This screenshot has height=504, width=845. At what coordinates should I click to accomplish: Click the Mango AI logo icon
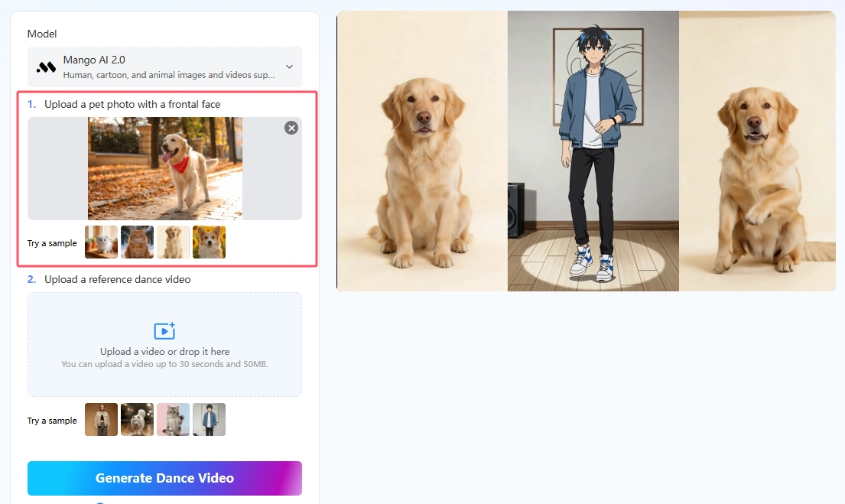[x=46, y=67]
